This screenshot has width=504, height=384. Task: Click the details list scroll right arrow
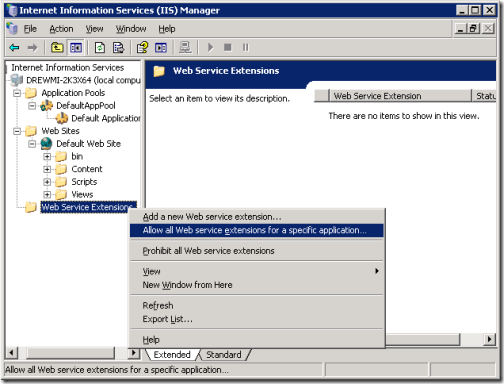(x=489, y=339)
